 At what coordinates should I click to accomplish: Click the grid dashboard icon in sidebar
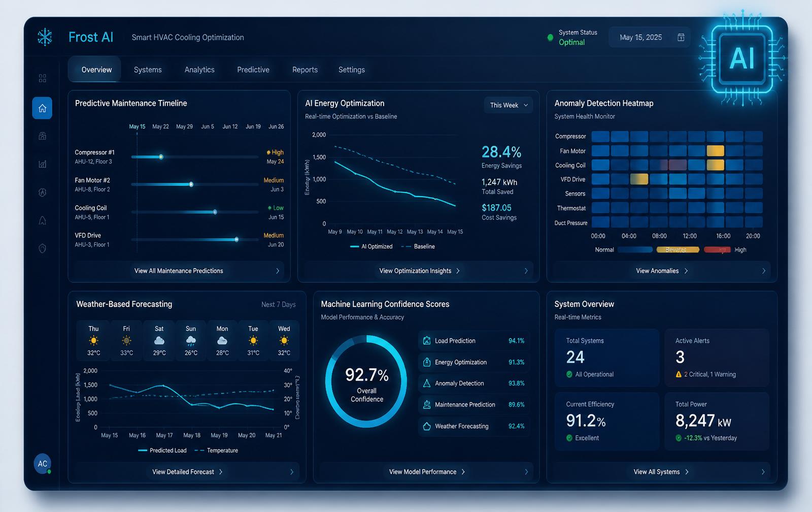tap(43, 78)
